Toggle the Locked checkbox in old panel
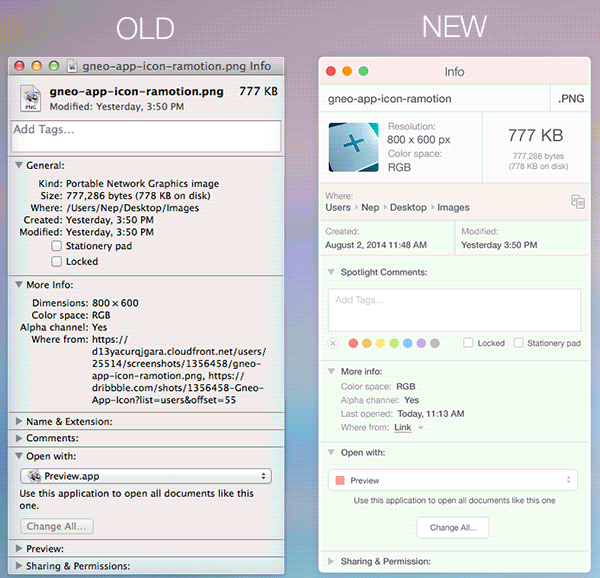 click(x=57, y=261)
